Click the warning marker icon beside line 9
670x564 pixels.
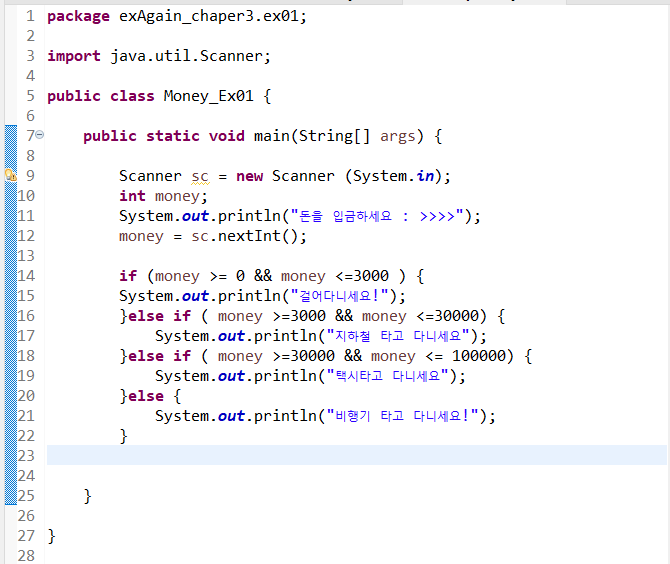click(x=10, y=175)
